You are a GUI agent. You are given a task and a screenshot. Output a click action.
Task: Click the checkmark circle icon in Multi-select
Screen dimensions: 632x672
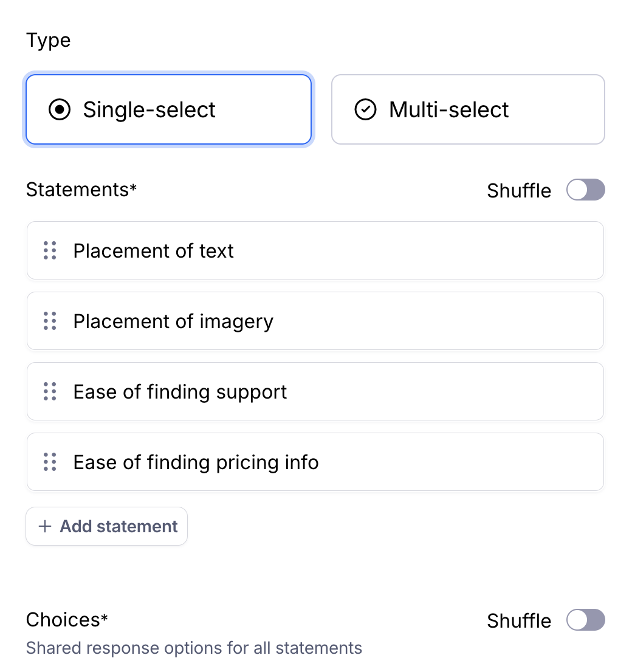pos(365,110)
